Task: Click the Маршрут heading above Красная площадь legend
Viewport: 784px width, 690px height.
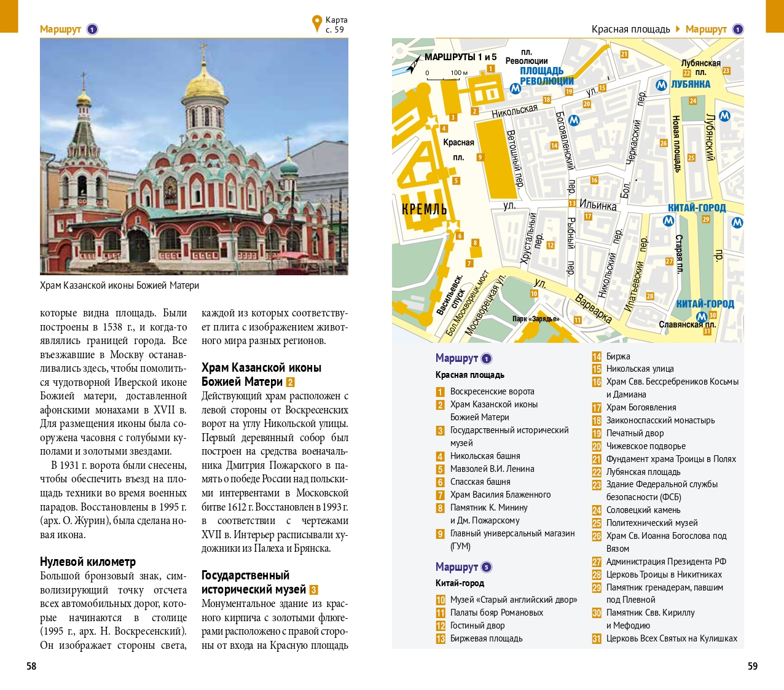Action: [457, 358]
